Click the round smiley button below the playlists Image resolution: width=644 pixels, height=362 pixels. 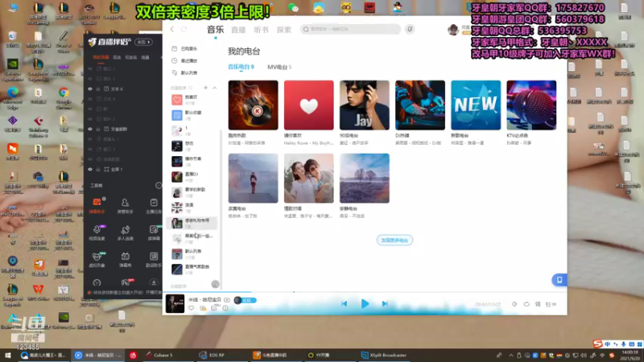[215, 284]
